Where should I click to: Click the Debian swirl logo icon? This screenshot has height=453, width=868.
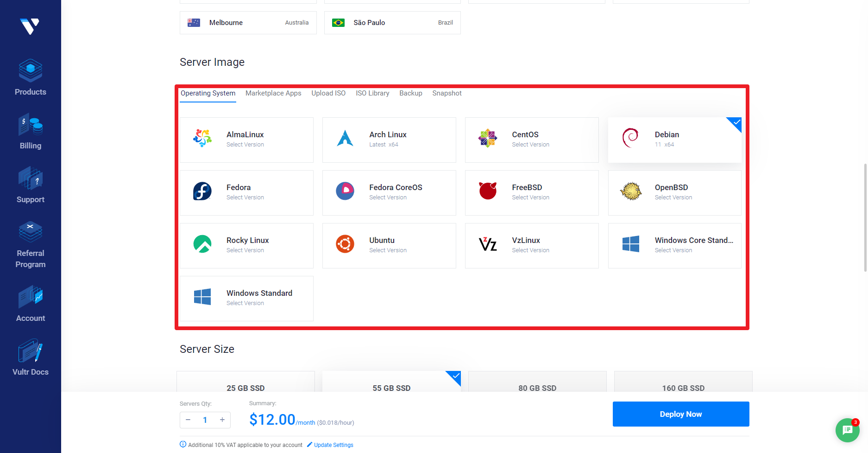pos(630,138)
